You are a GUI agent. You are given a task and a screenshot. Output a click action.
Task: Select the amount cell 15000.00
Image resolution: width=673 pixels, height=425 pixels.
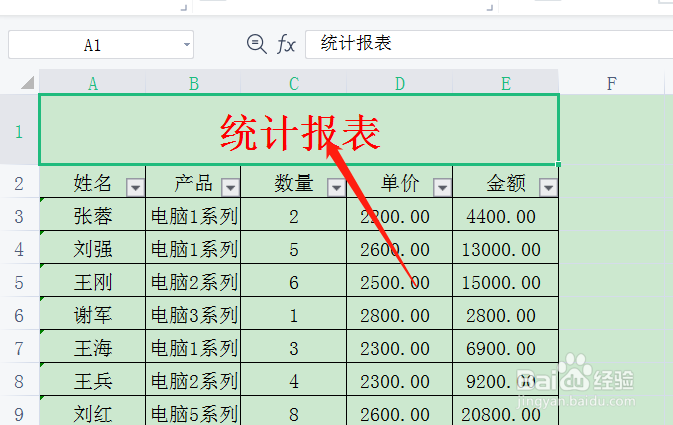(506, 282)
